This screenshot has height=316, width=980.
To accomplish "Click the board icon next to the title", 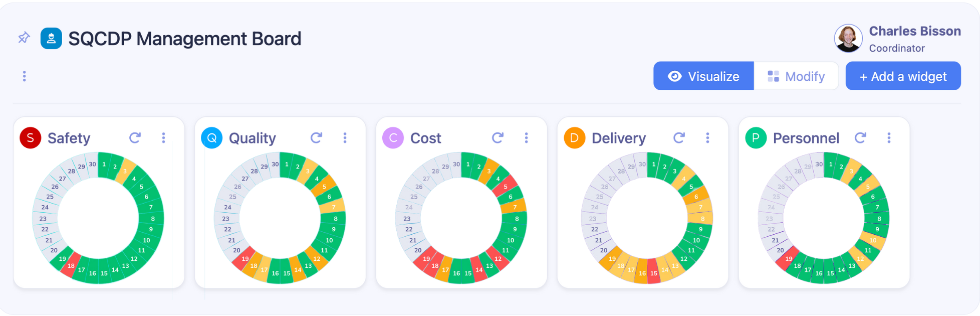I will (x=50, y=38).
